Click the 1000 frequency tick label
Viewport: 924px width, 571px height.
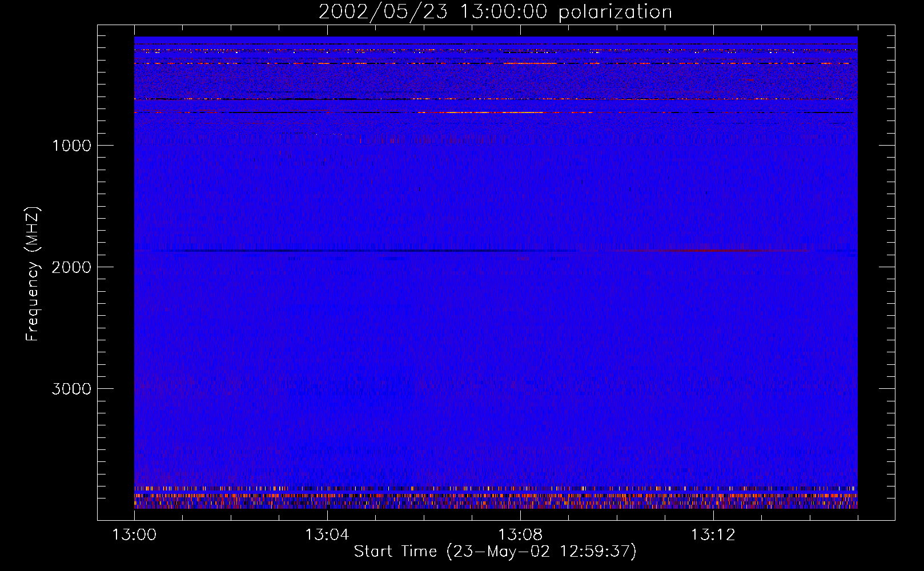tap(71, 146)
